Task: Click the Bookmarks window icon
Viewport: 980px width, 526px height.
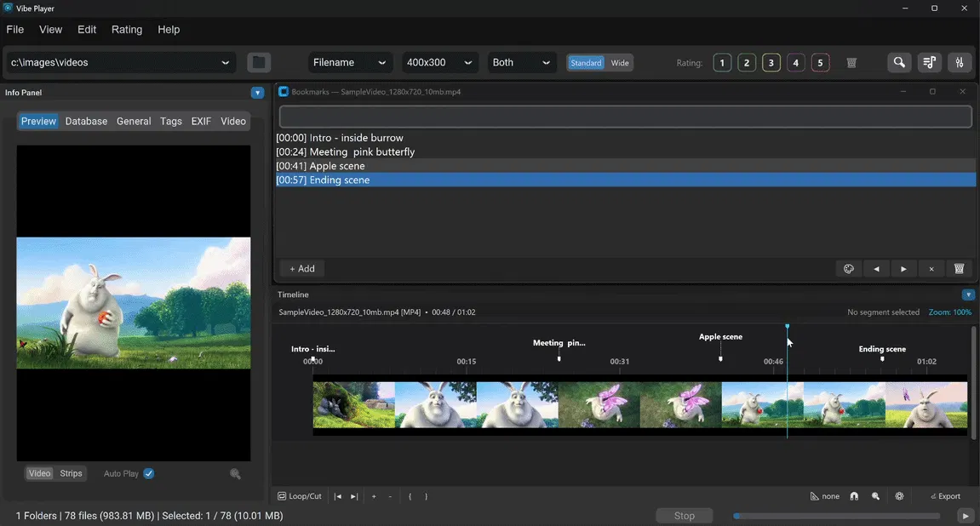Action: coord(284,91)
